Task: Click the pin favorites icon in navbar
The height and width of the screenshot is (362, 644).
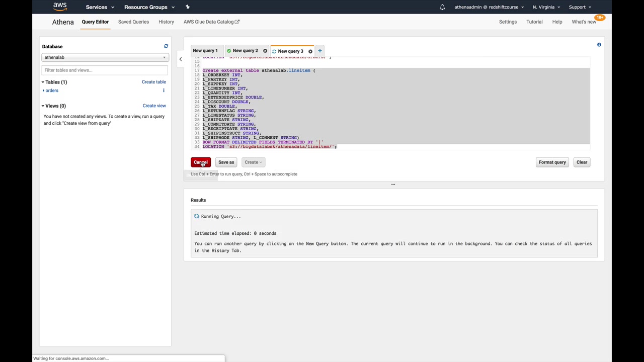Action: click(x=188, y=7)
